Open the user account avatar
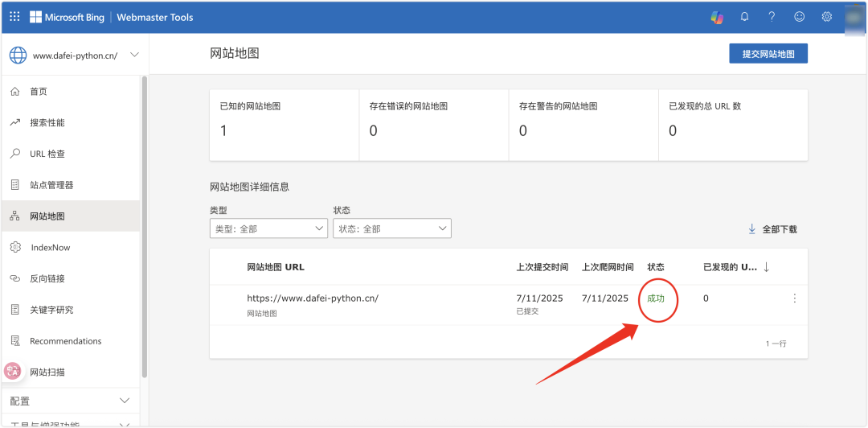868x428 pixels. click(x=855, y=17)
